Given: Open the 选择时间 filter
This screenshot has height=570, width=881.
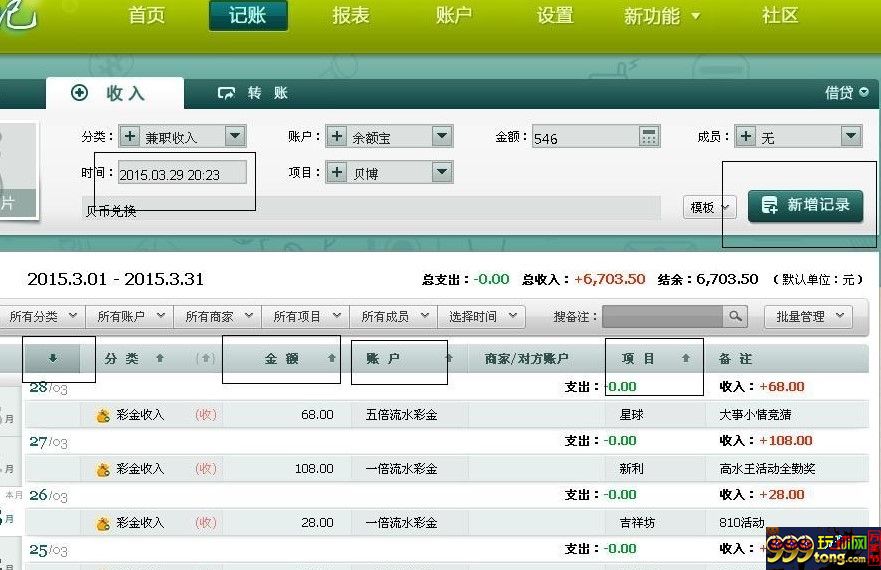Looking at the screenshot, I should click(x=482, y=316).
